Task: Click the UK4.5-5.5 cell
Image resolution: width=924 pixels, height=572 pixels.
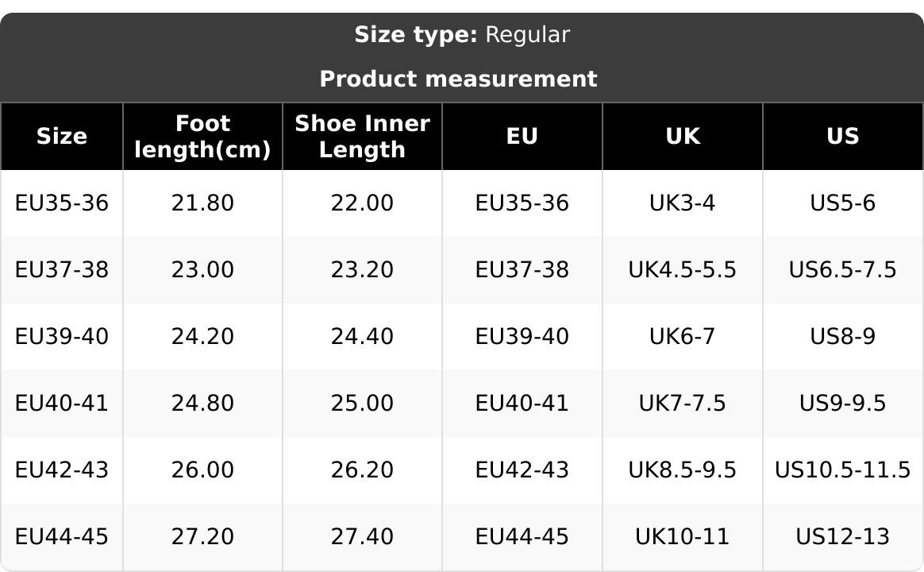Action: tap(683, 270)
